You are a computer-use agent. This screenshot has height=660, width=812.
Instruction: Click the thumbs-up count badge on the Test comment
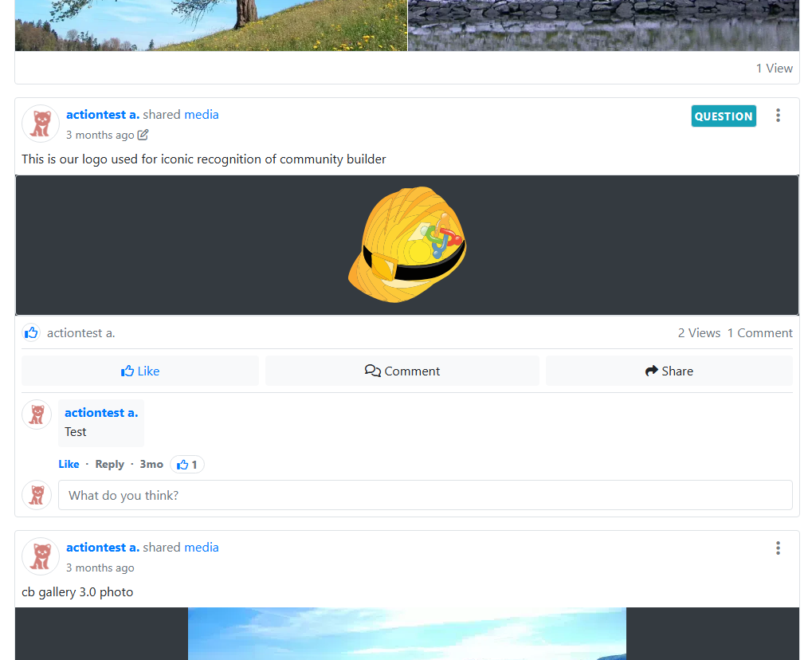tap(187, 465)
